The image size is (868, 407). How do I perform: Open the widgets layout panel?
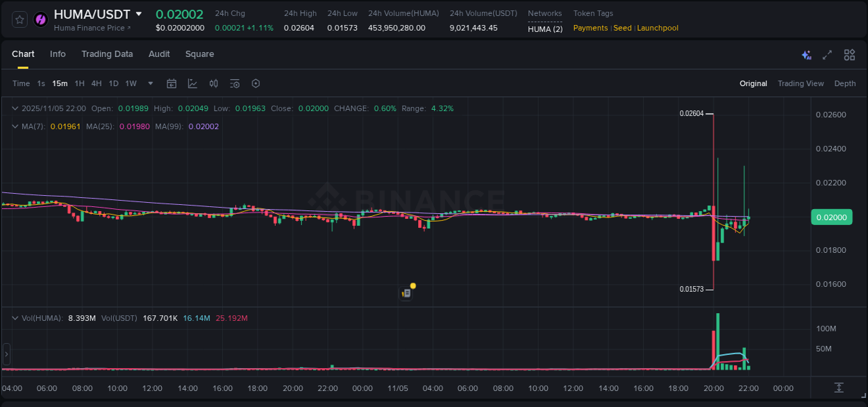849,55
